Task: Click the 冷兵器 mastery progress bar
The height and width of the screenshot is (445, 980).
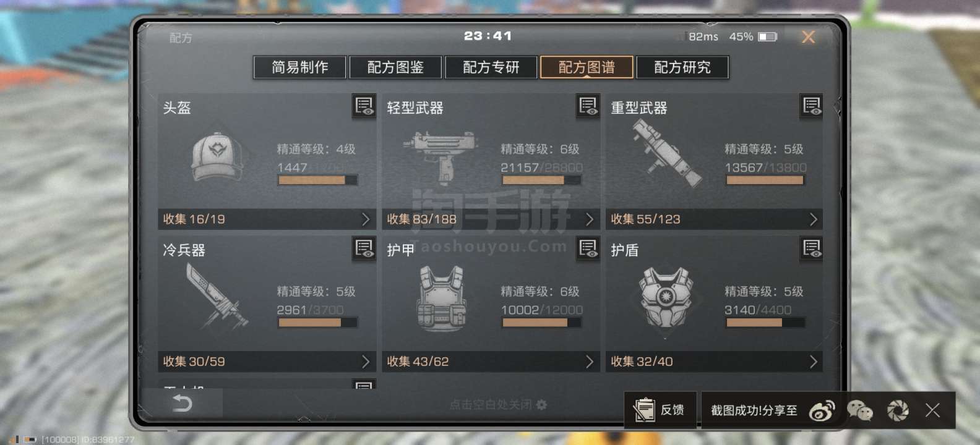Action: coord(317,323)
